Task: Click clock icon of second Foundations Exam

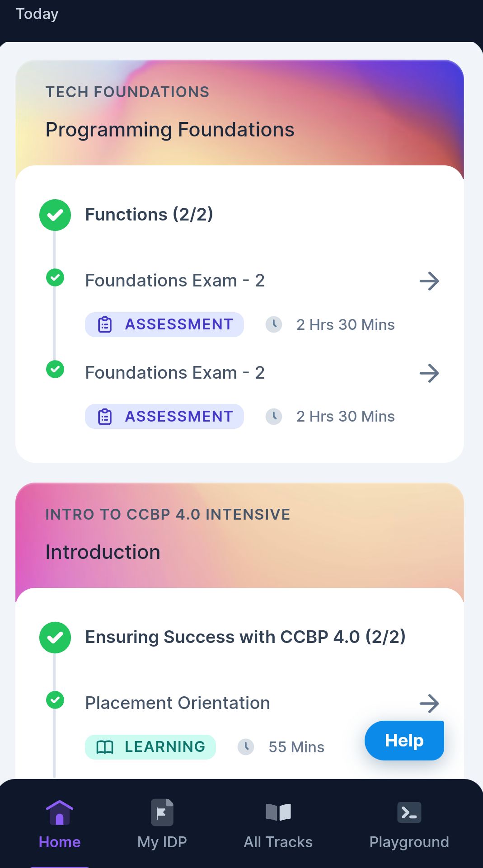Action: pyautogui.click(x=274, y=416)
